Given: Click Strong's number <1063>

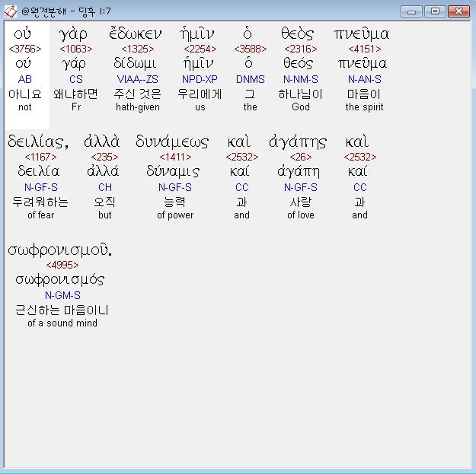Looking at the screenshot, I should (76, 49).
